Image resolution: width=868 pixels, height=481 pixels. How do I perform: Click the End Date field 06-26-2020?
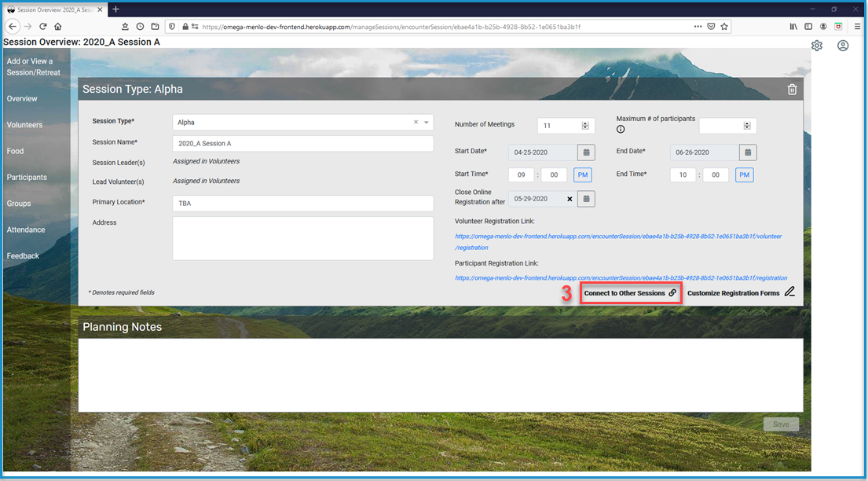point(705,152)
